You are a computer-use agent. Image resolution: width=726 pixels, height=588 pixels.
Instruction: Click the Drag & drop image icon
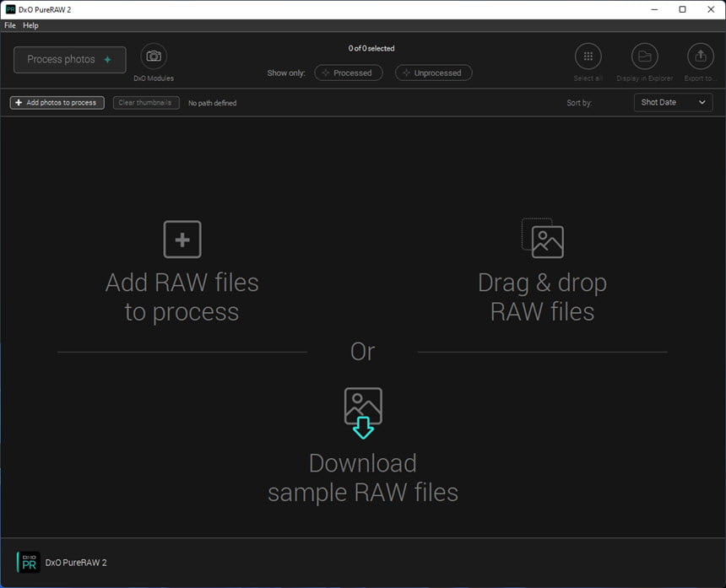(x=543, y=238)
